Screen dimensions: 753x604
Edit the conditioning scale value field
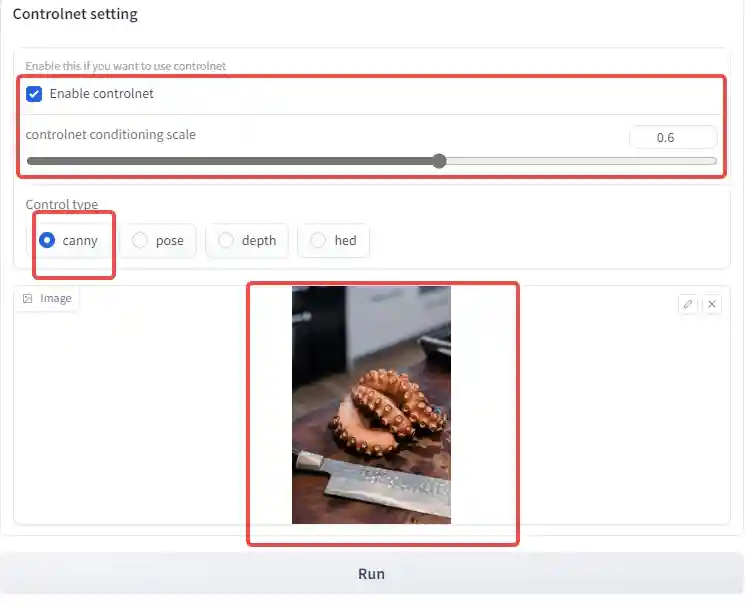pos(673,138)
